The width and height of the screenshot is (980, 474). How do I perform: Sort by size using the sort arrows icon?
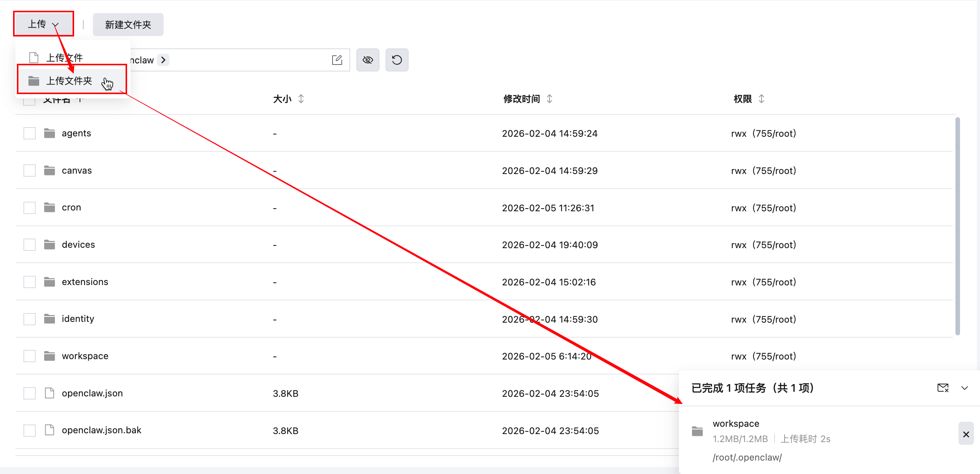tap(301, 99)
